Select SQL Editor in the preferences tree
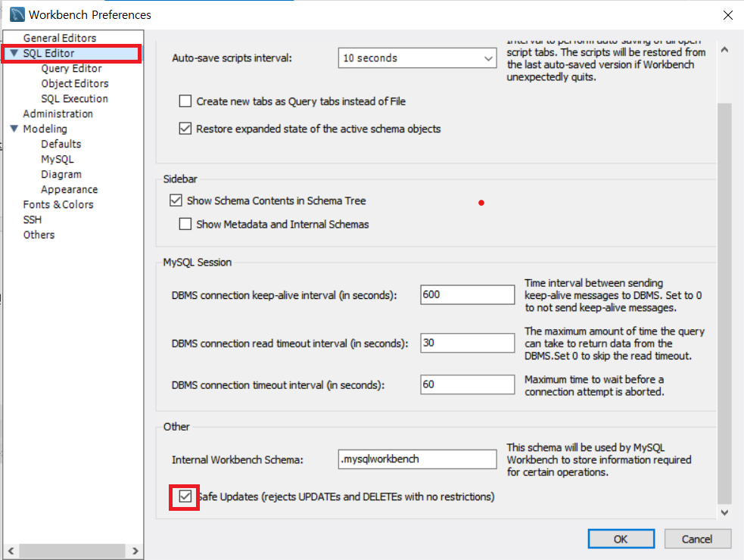 click(49, 53)
